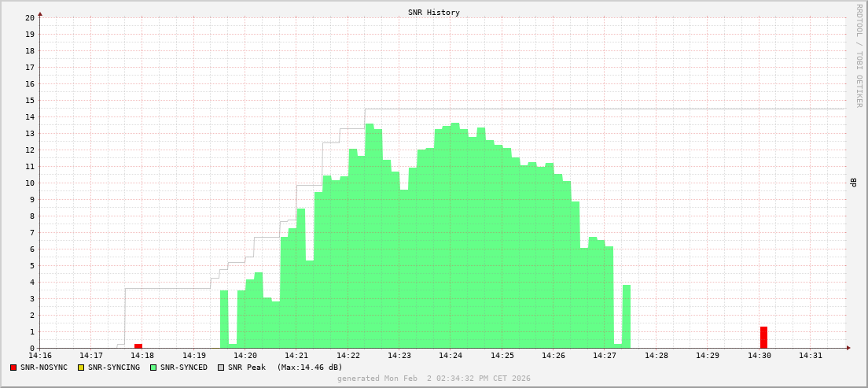Click the 10 value on the y-axis
The image size is (868, 388).
coord(29,183)
